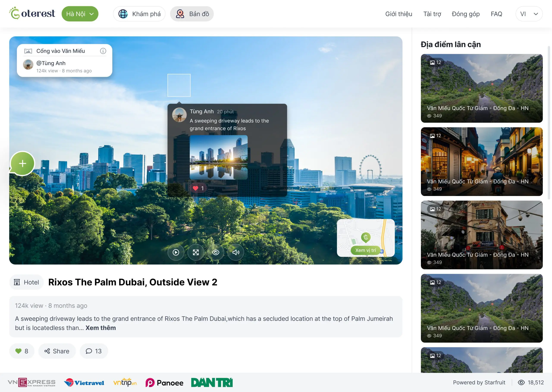Click the Goterest logo

click(32, 13)
